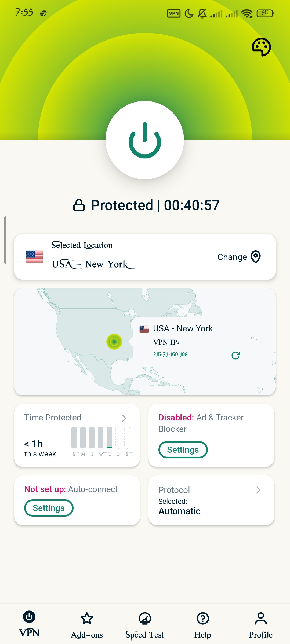Viewport: 290px width, 644px height.
Task: Expand Time Protected details chevron
Action: coord(124,418)
